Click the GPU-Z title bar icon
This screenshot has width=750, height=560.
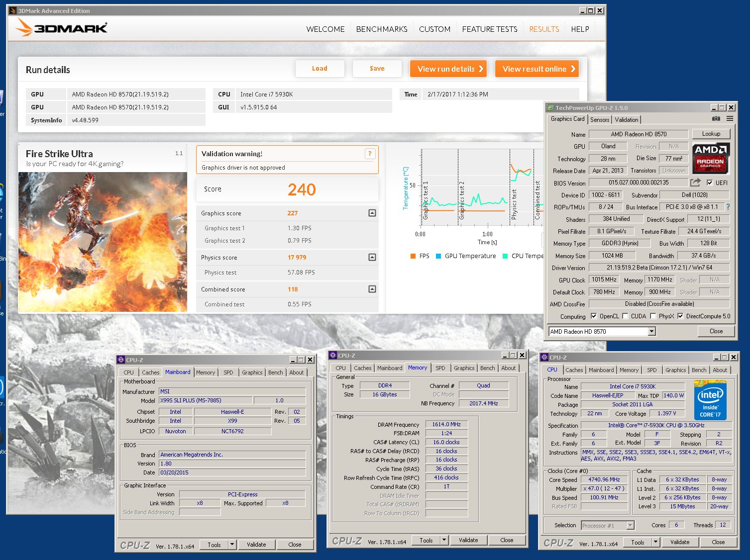pyautogui.click(x=550, y=107)
